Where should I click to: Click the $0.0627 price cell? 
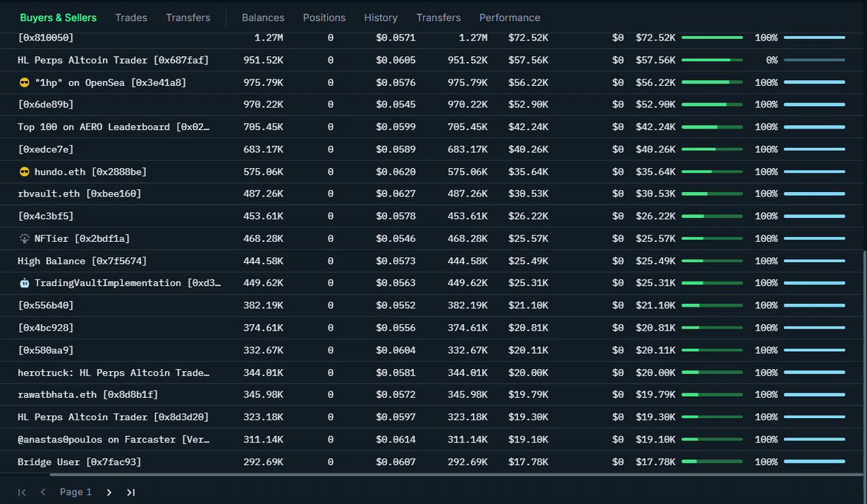click(x=396, y=194)
